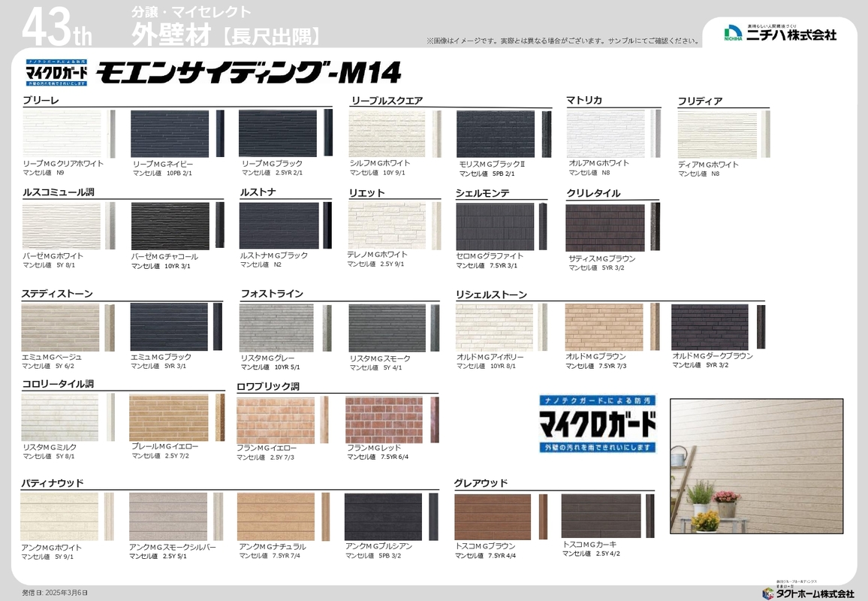The height and width of the screenshot is (601, 868).
Task: Click the ロワブリック調 series heading
Action: click(267, 387)
